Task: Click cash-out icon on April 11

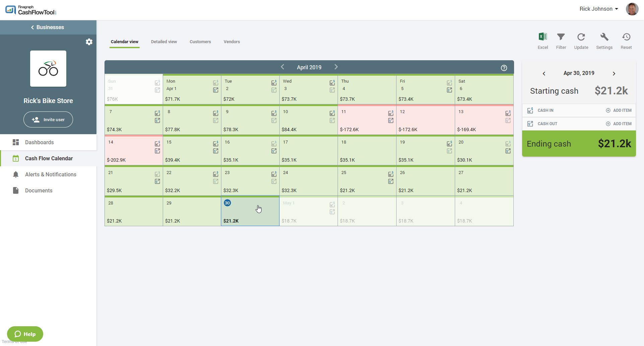Action: pyautogui.click(x=391, y=120)
